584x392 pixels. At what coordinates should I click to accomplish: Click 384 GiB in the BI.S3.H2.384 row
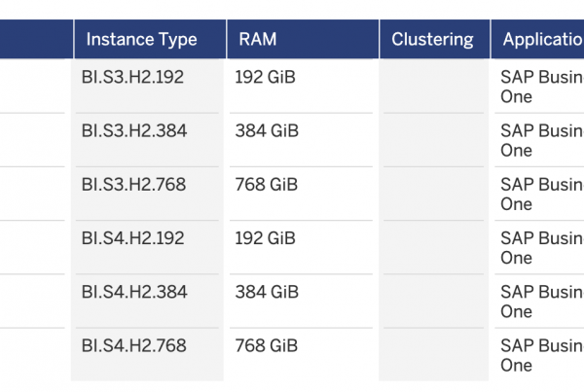tap(267, 130)
